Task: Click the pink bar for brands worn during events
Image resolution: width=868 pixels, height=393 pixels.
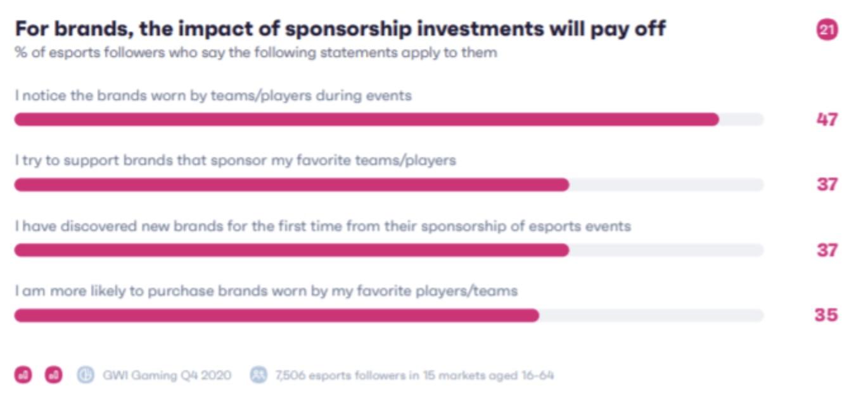Action: [x=366, y=119]
